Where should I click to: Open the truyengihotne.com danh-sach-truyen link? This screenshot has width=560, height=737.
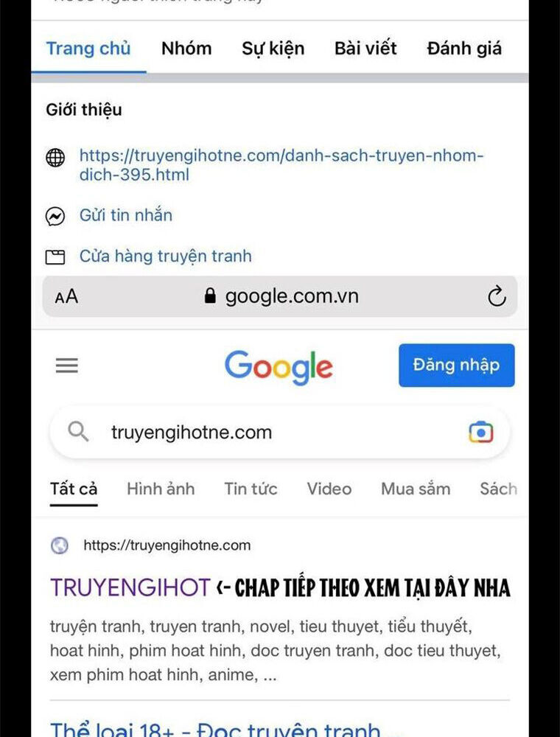coord(281,165)
